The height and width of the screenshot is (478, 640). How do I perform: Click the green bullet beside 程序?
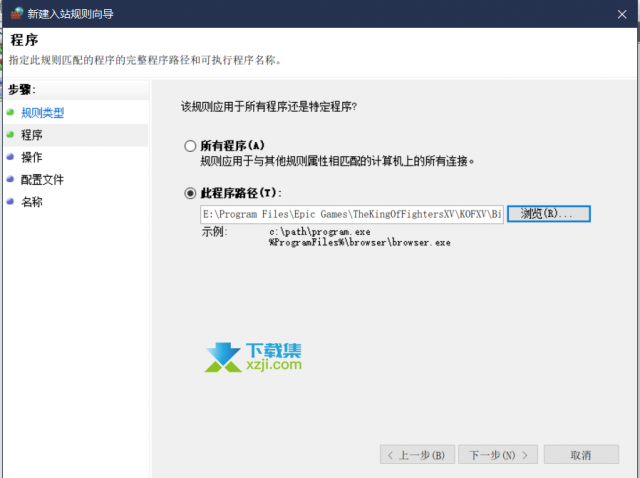tap(10, 134)
